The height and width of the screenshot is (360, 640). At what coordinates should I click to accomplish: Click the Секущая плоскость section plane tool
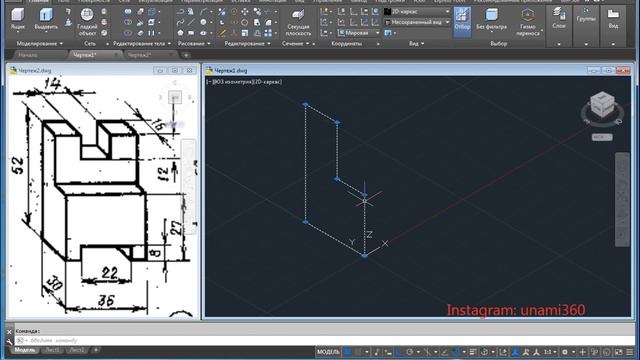298,22
